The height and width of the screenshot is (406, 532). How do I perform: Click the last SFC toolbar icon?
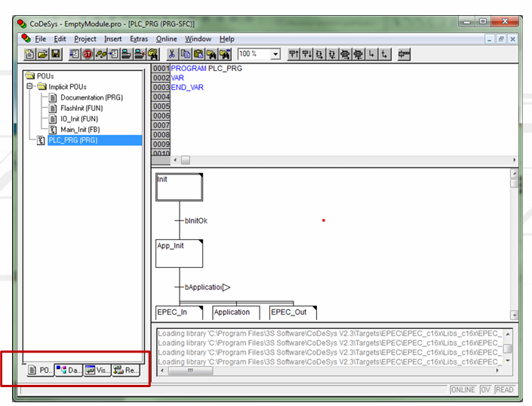(x=404, y=54)
